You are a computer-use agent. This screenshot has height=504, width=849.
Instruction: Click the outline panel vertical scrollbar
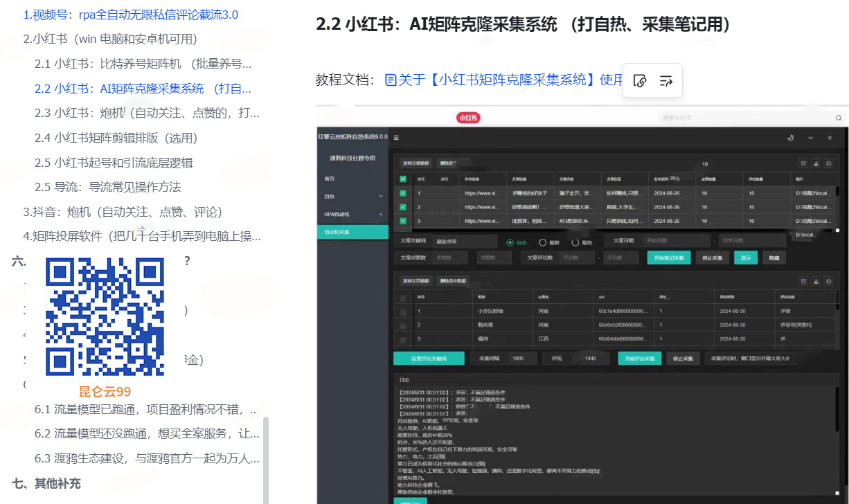coord(265,460)
